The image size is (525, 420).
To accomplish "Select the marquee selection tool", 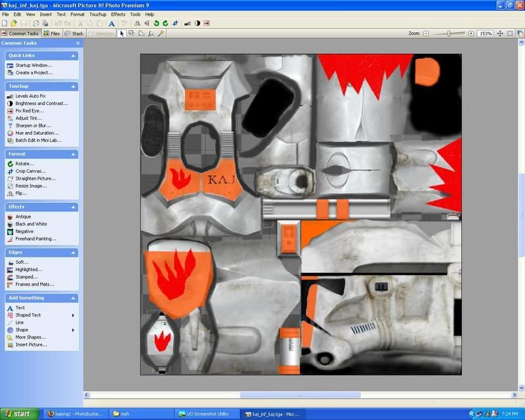I will pyautogui.click(x=132, y=33).
